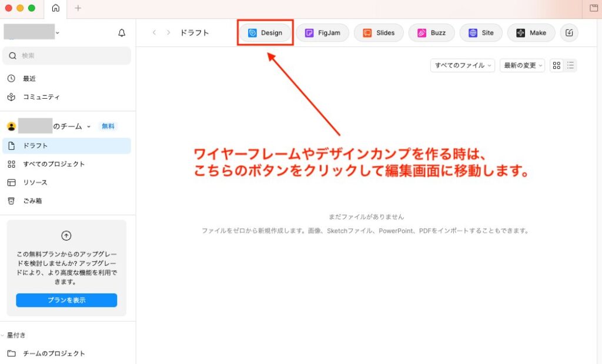
Task: Open the 最新の変更 sort dropdown
Action: point(523,65)
